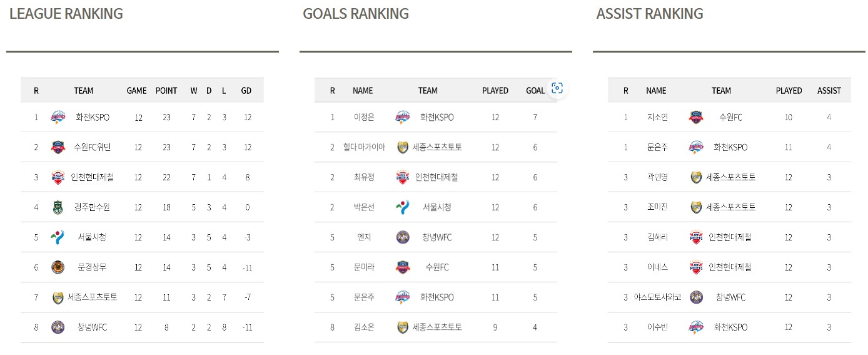Click the POINT column header
868x355 pixels.
point(166,91)
